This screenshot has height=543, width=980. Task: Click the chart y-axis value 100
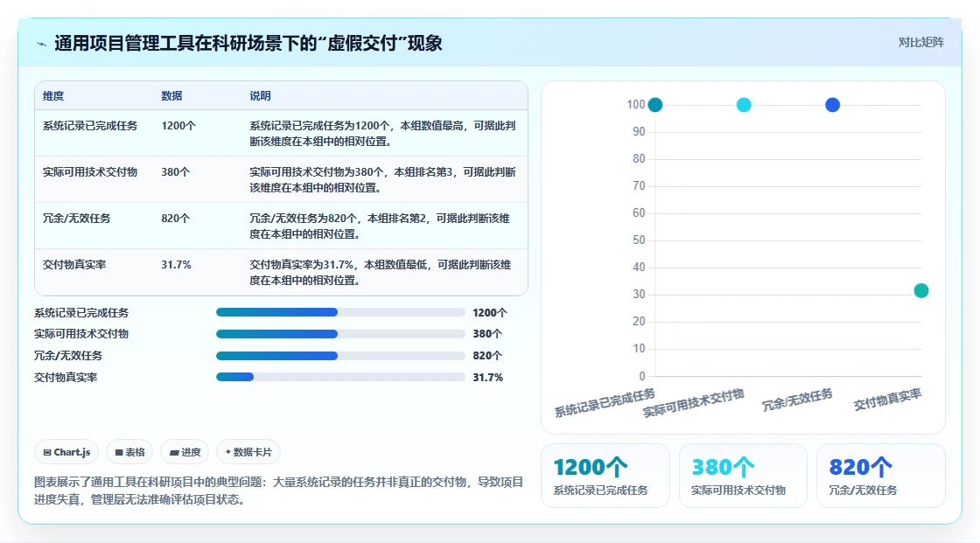[635, 104]
